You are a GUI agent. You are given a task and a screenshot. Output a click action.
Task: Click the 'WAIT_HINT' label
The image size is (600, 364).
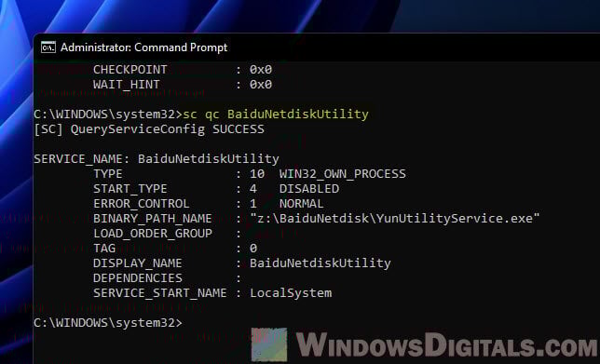[x=127, y=85]
